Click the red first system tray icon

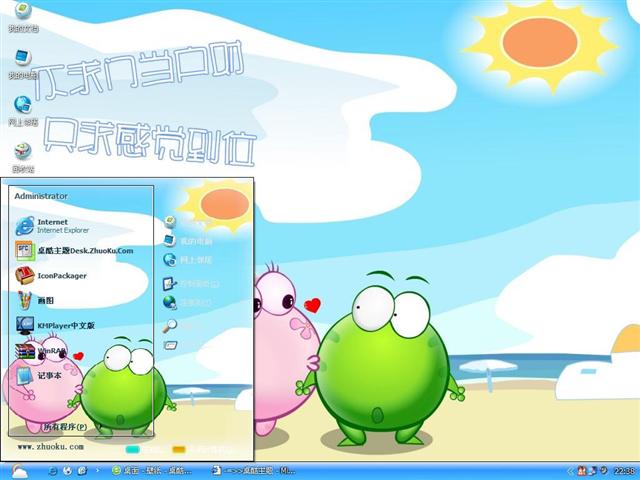point(581,471)
